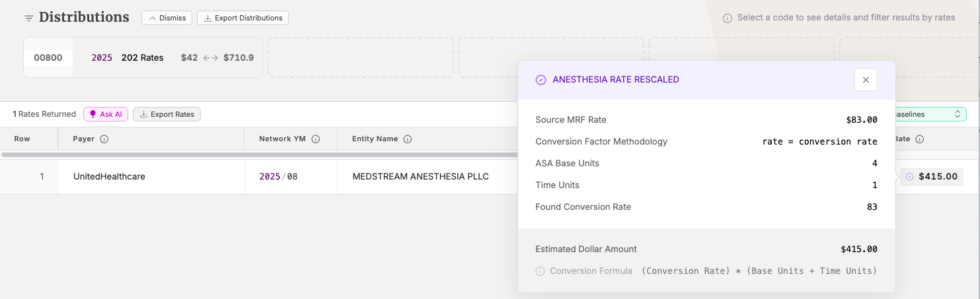
Task: Select the 00800 code distribution card
Action: click(x=48, y=57)
